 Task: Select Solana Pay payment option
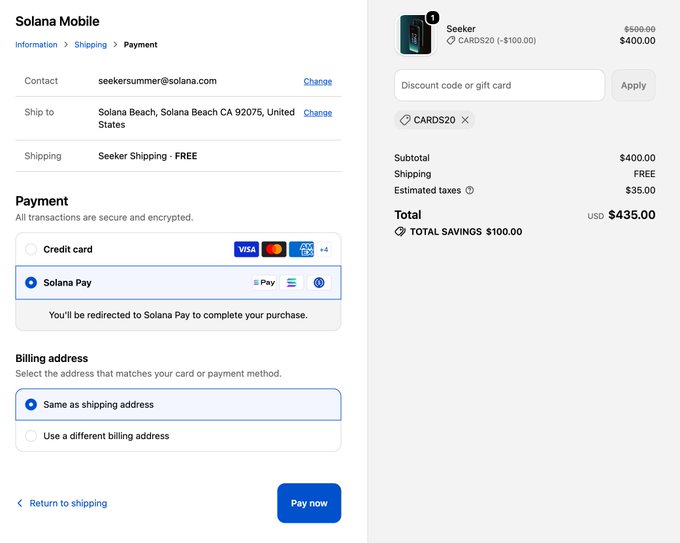[178, 283]
